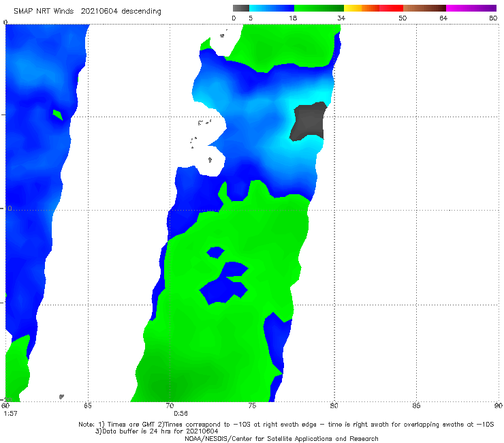This screenshot has height=443, width=504.
Task: Click the longitude label '85' on bottom axis
Action: 416,406
